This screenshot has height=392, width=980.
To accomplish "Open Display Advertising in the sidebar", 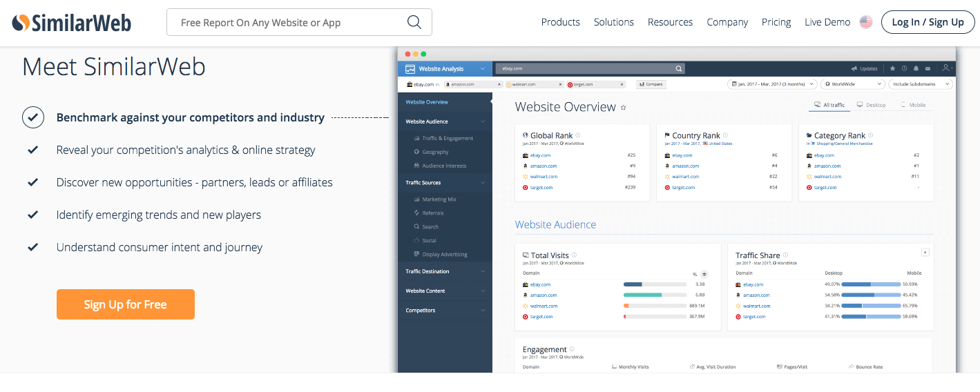I will [x=441, y=254].
